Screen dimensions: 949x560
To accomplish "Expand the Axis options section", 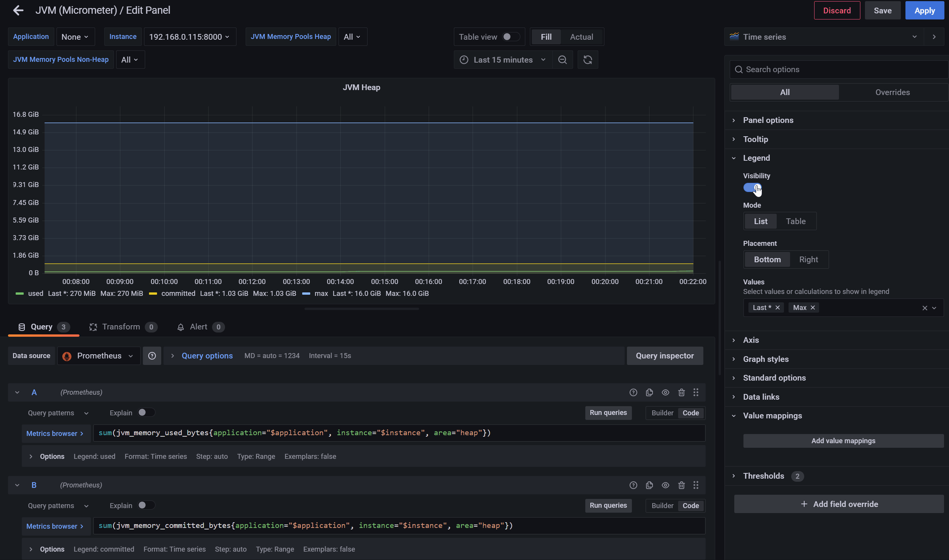I will tap(751, 340).
